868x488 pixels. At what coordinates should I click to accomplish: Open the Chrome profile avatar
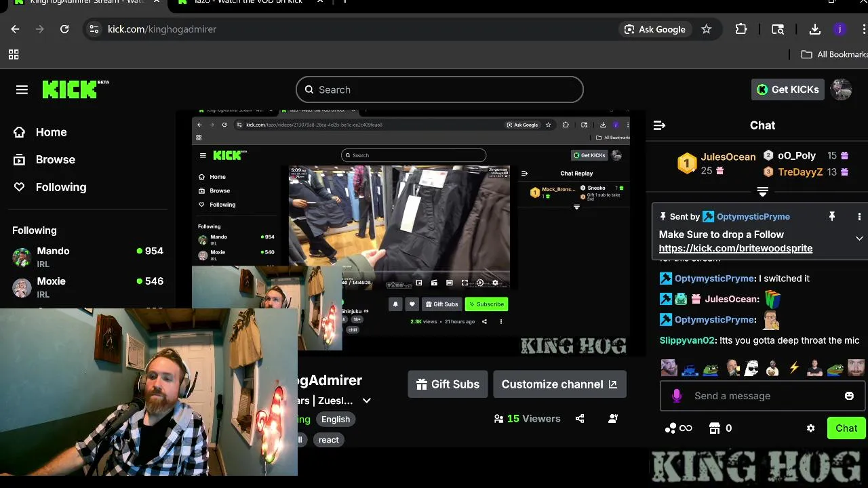coord(840,29)
